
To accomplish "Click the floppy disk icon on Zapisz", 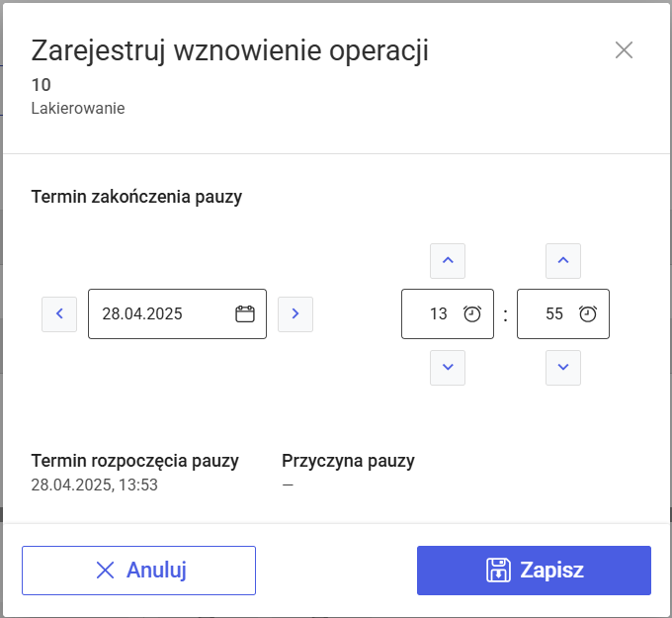I will tap(498, 571).
